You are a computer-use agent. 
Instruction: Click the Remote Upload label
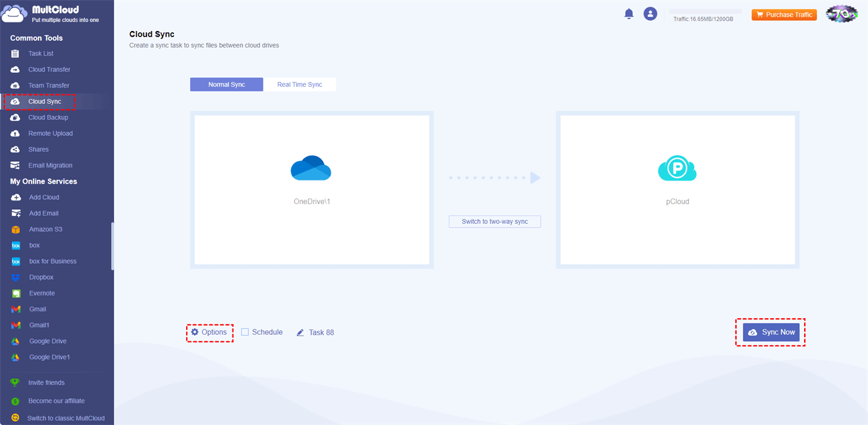(x=51, y=133)
